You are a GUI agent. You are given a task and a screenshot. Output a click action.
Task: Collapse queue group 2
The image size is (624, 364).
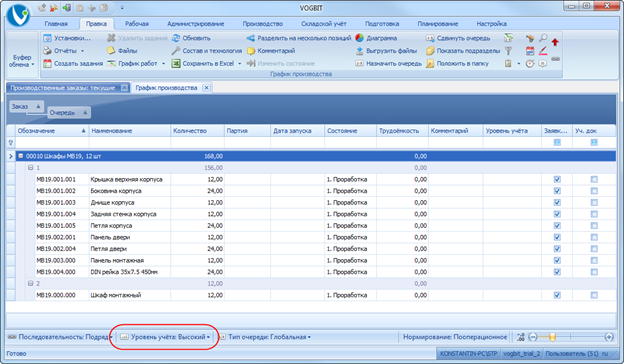[x=30, y=284]
